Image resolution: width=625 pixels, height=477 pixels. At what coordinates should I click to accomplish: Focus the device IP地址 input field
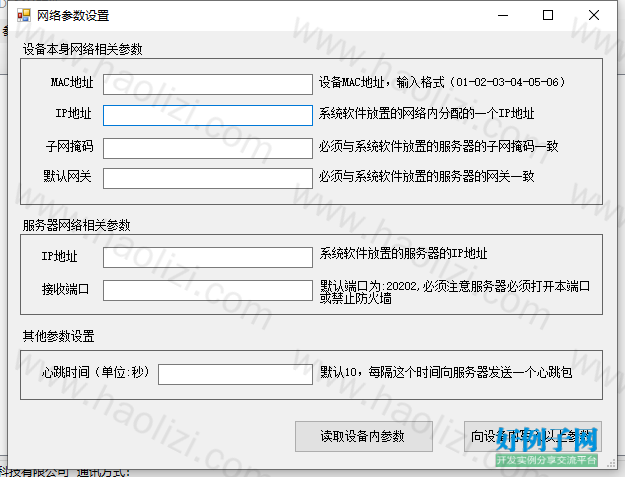208,115
